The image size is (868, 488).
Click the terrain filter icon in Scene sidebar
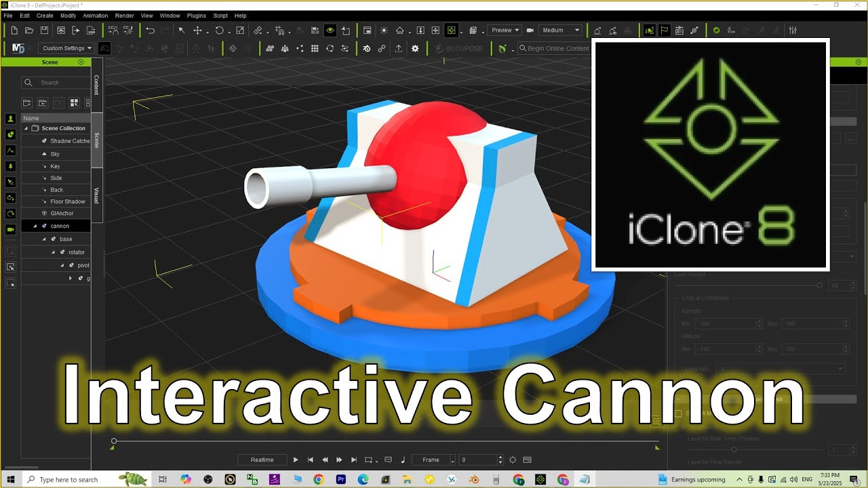click(10, 150)
